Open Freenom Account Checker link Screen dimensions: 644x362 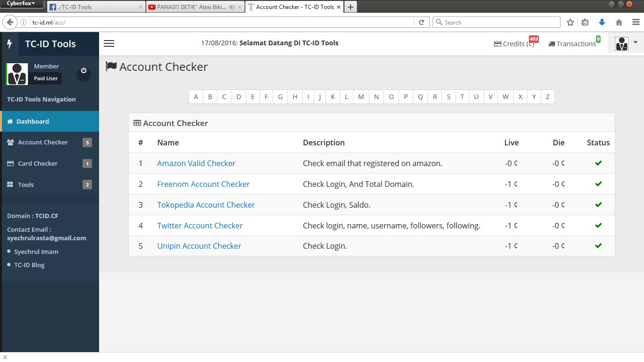203,184
